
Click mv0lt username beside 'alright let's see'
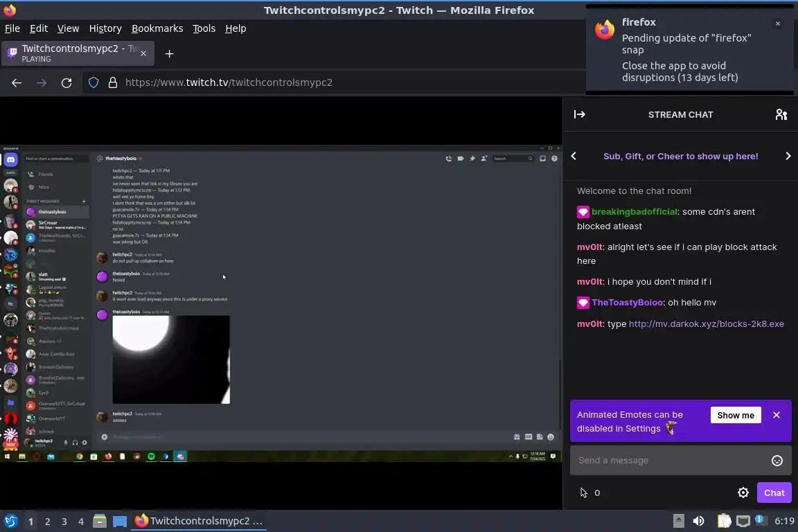point(589,247)
